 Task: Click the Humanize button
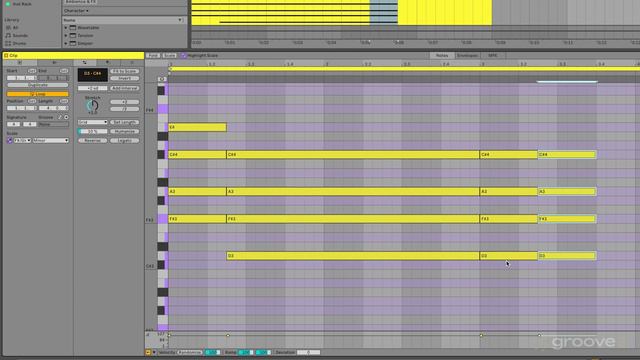pos(124,131)
